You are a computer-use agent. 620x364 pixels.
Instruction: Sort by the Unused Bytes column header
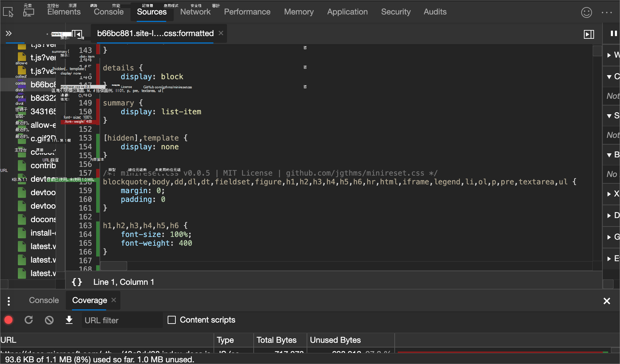click(x=335, y=340)
